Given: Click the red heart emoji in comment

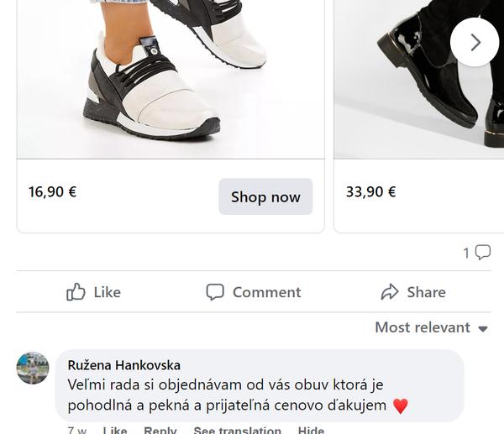Looking at the screenshot, I should (400, 406).
